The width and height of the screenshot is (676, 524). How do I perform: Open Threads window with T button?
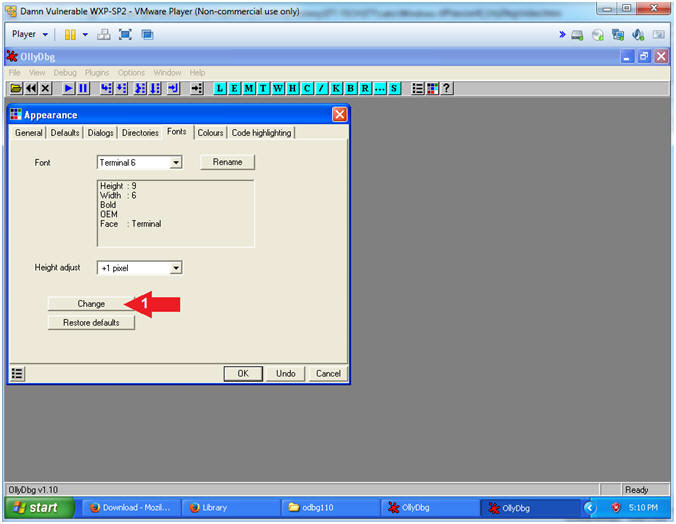tap(263, 88)
